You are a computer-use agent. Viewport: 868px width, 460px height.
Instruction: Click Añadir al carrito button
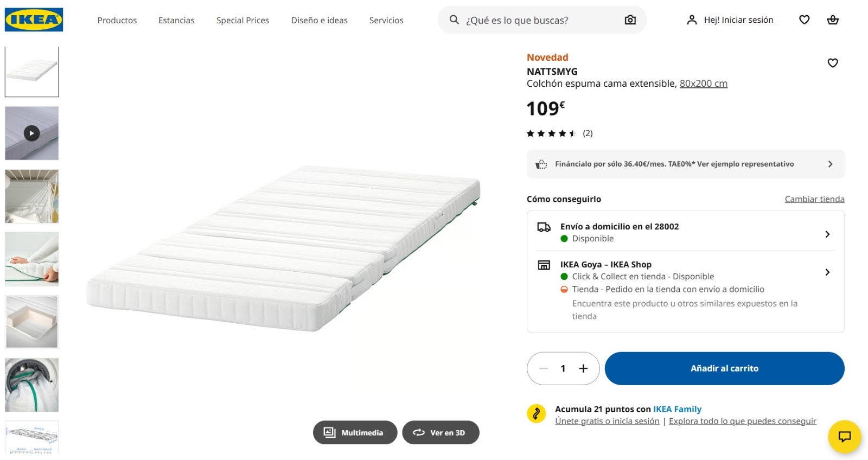[x=724, y=368]
